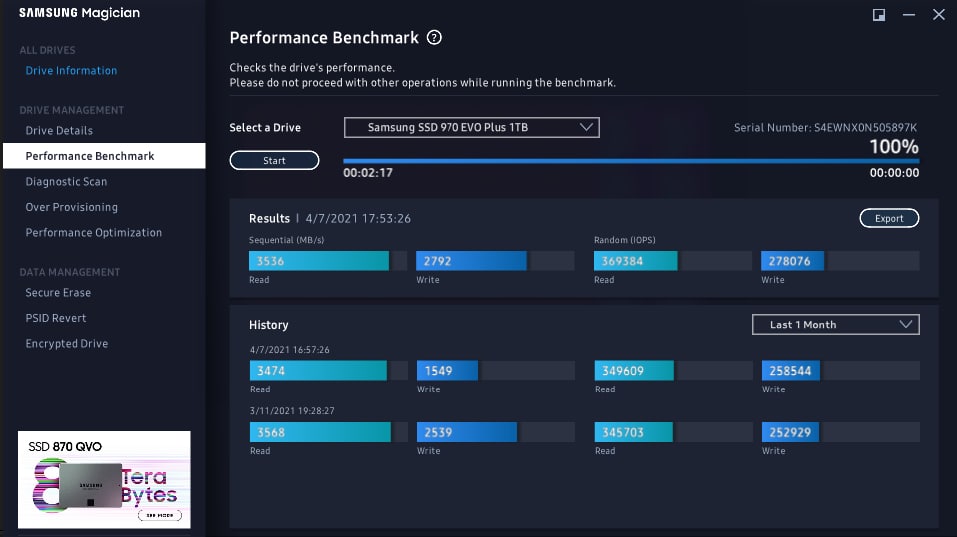957x537 pixels.
Task: Open Secure Erase in the sidebar
Action: tap(58, 293)
